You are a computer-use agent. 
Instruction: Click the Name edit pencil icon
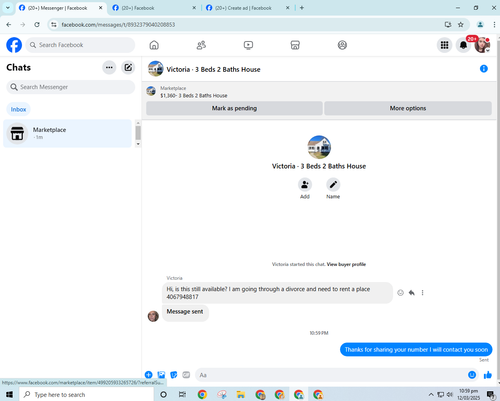(333, 184)
